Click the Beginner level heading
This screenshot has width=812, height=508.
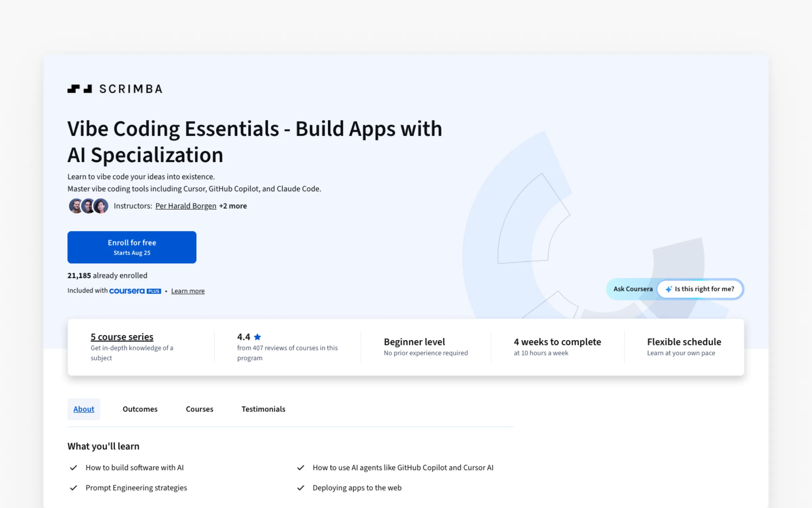414,342
